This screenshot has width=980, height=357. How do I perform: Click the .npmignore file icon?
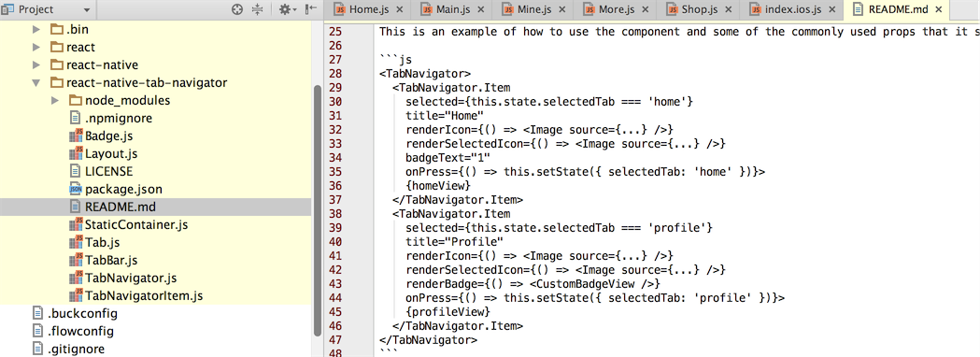point(76,118)
